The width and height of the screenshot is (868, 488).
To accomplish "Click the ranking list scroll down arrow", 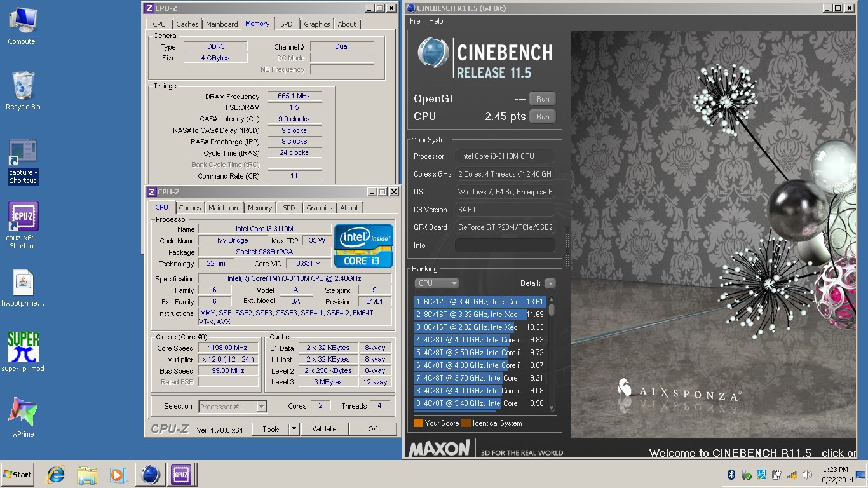I will (552, 409).
